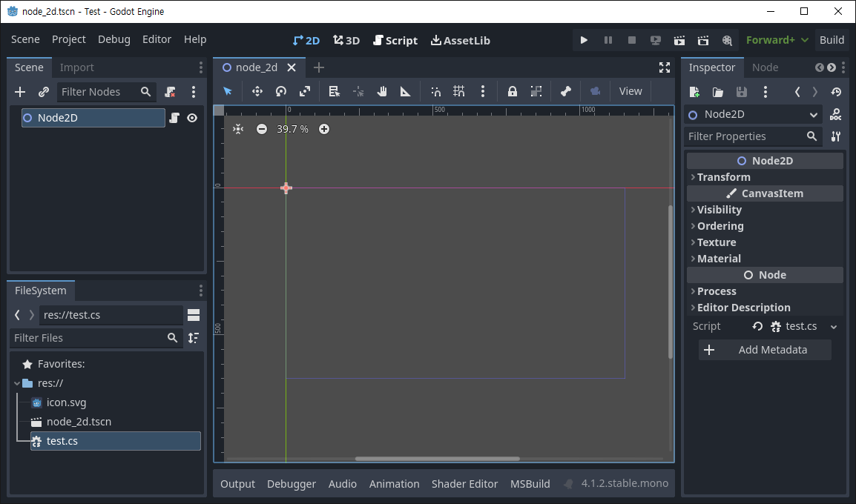This screenshot has height=504, width=856.
Task: Open the Project menu
Action: coord(69,39)
